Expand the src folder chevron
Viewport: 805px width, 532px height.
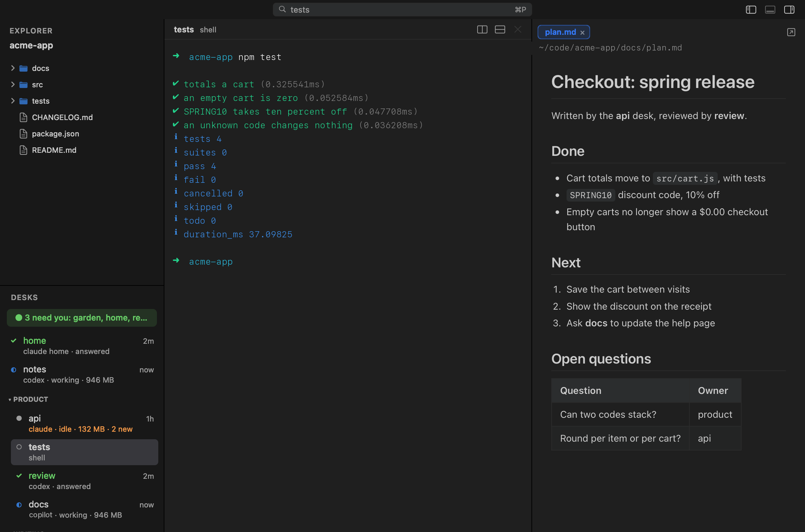click(13, 85)
